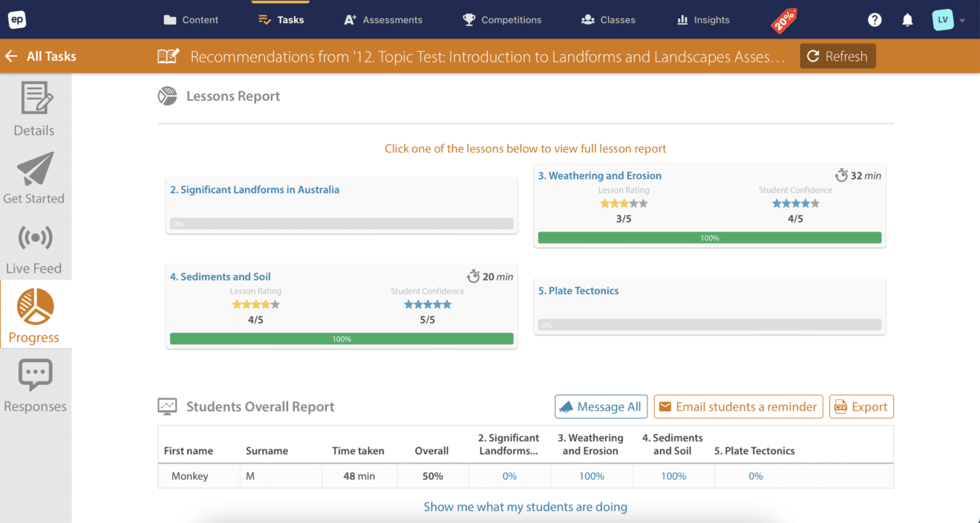Click the 20% discount badge

783,21
